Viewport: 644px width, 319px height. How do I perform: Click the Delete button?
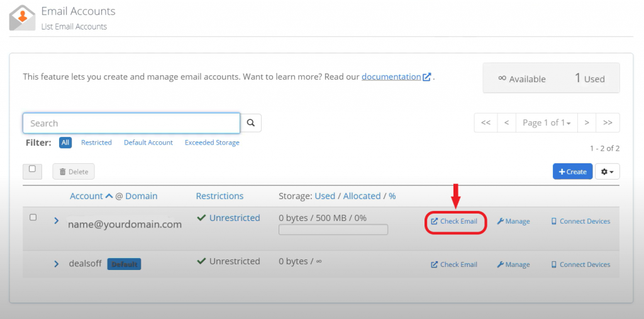74,172
